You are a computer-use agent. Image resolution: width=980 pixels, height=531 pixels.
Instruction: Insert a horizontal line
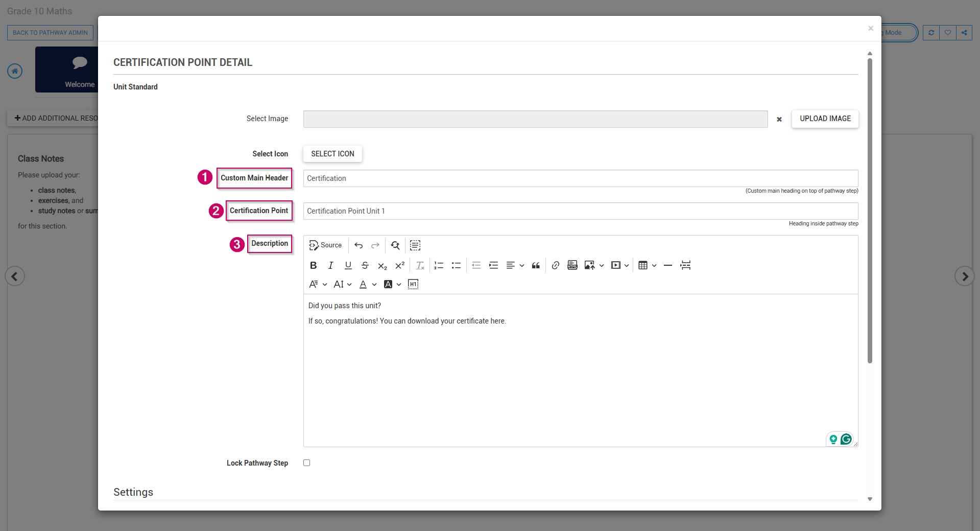668,265
